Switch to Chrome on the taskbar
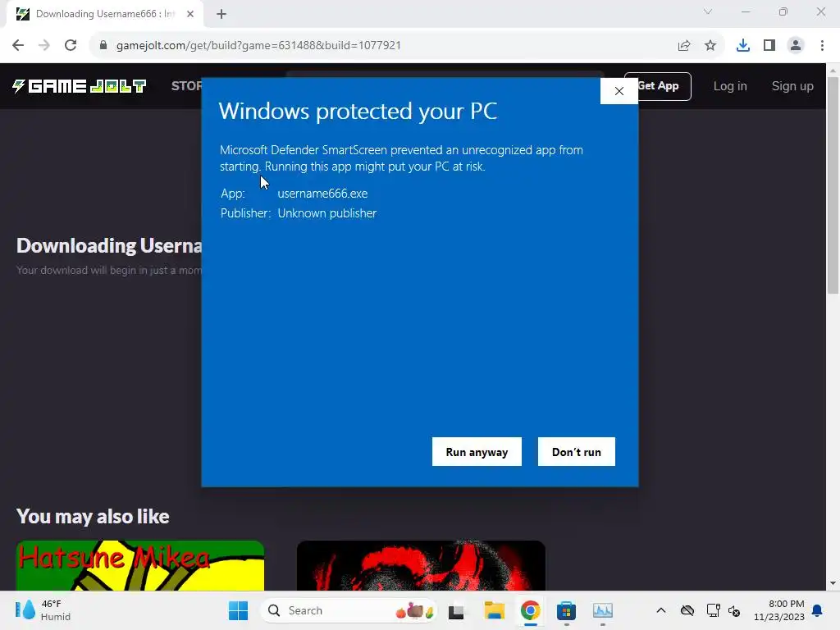 tap(530, 610)
